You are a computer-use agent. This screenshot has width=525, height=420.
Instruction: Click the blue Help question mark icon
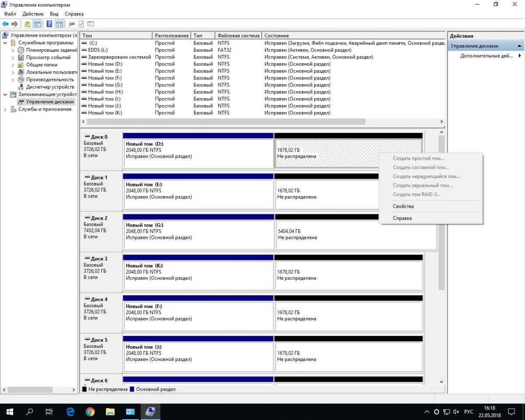pos(49,24)
